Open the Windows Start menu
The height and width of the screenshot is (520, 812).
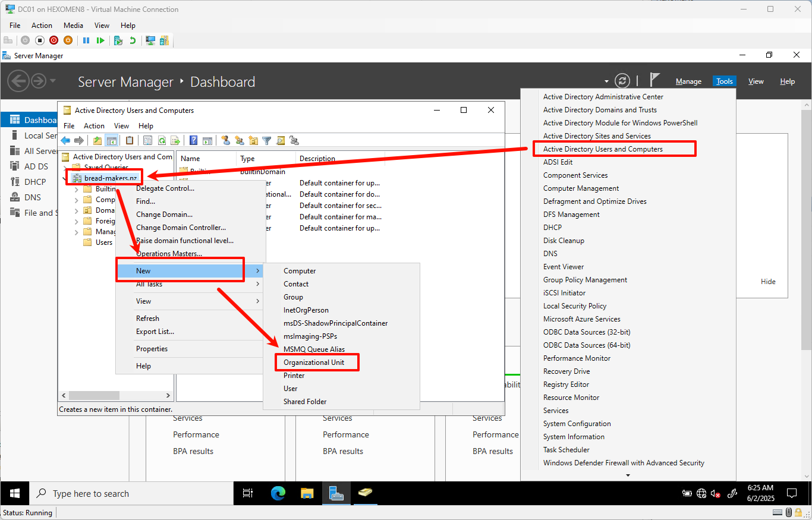[x=14, y=493]
